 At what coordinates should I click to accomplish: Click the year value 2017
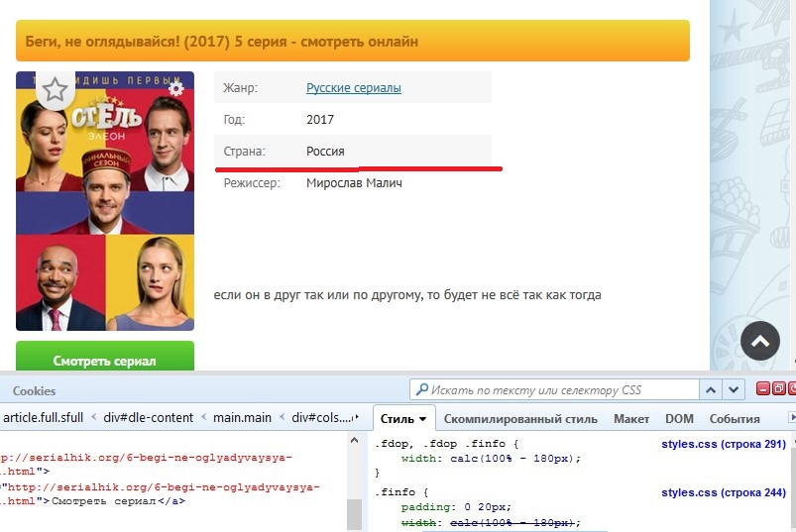click(320, 120)
